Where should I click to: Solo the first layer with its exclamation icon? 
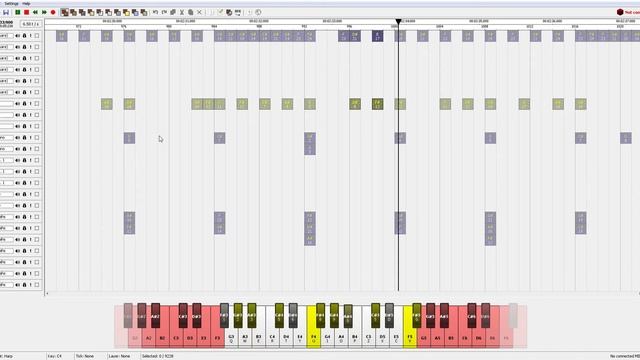tap(31, 36)
